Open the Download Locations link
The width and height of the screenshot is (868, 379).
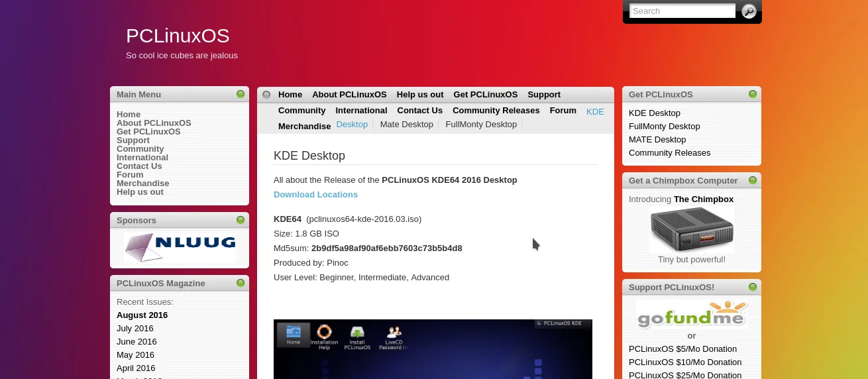point(315,194)
